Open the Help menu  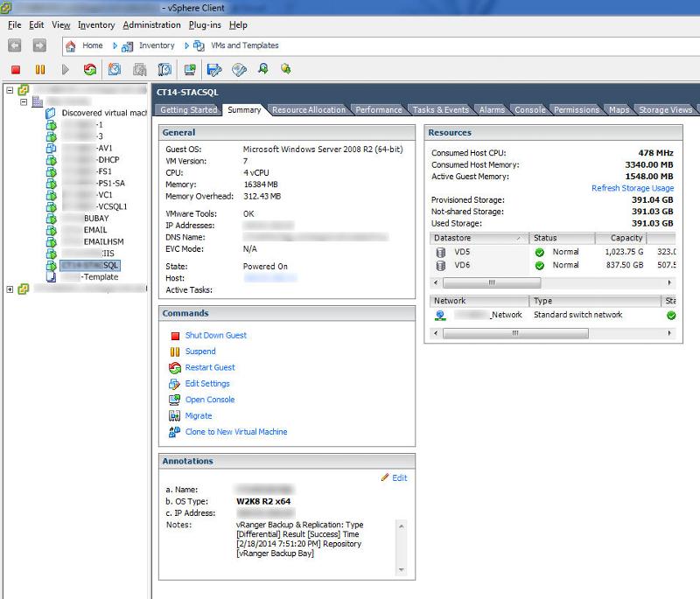pyautogui.click(x=238, y=25)
